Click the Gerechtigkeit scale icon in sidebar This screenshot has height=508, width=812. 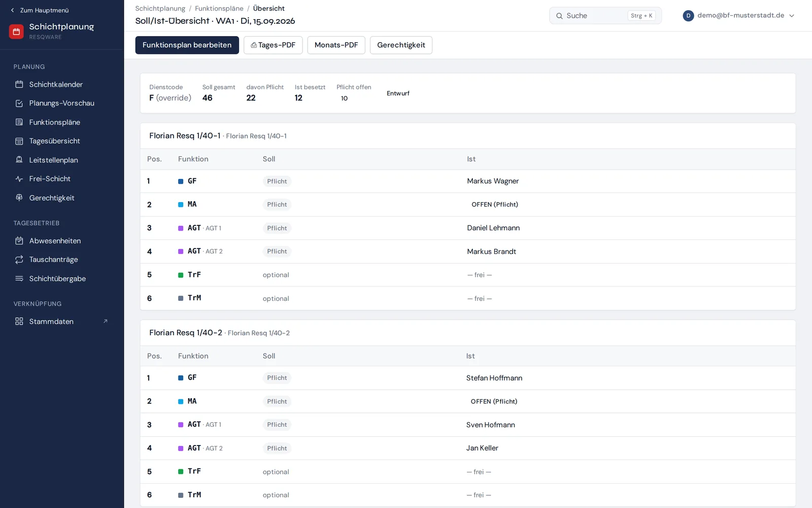pos(19,198)
